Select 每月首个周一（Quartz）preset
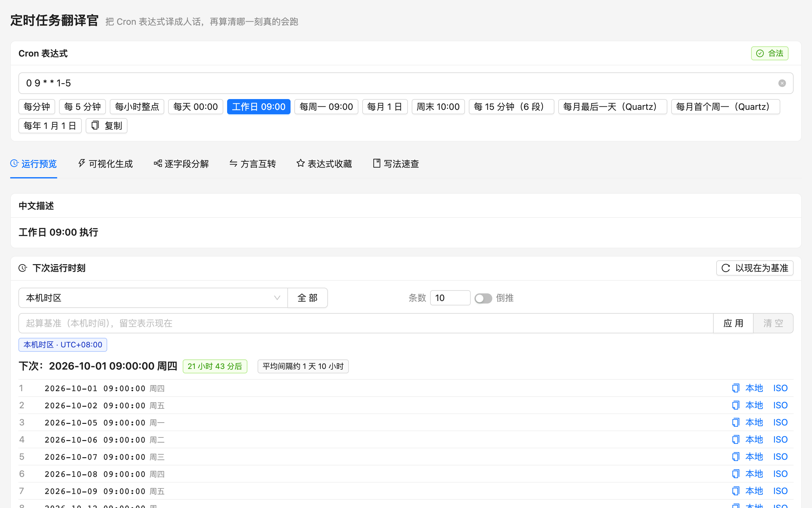The height and width of the screenshot is (508, 812). [725, 107]
